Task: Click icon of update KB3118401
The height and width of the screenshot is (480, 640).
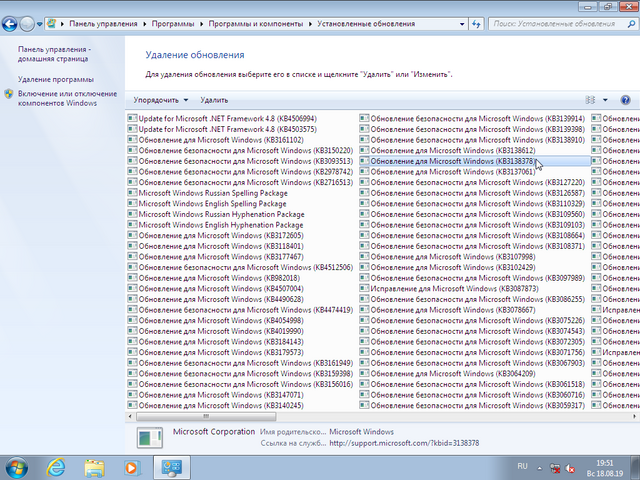Action: point(132,246)
